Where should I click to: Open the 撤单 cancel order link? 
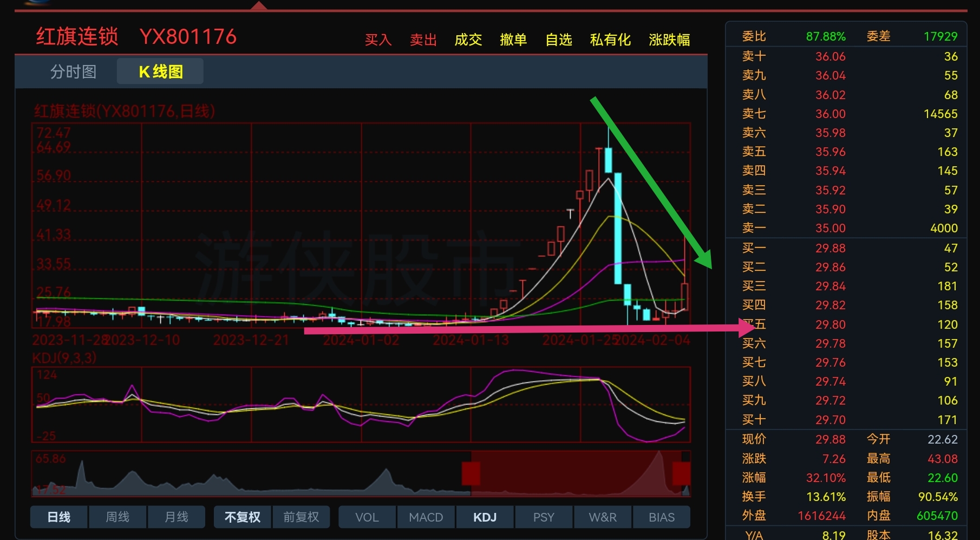(513, 40)
